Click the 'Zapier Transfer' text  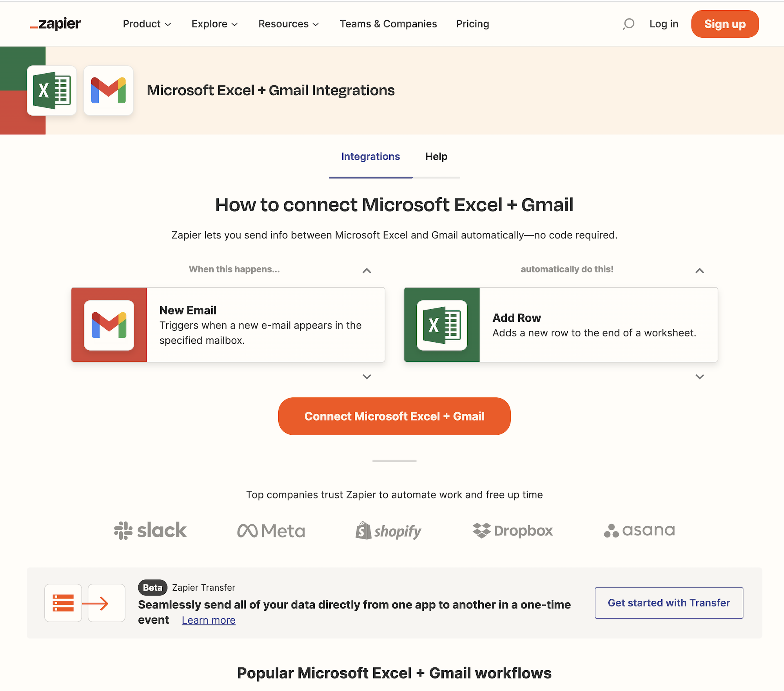pyautogui.click(x=203, y=588)
